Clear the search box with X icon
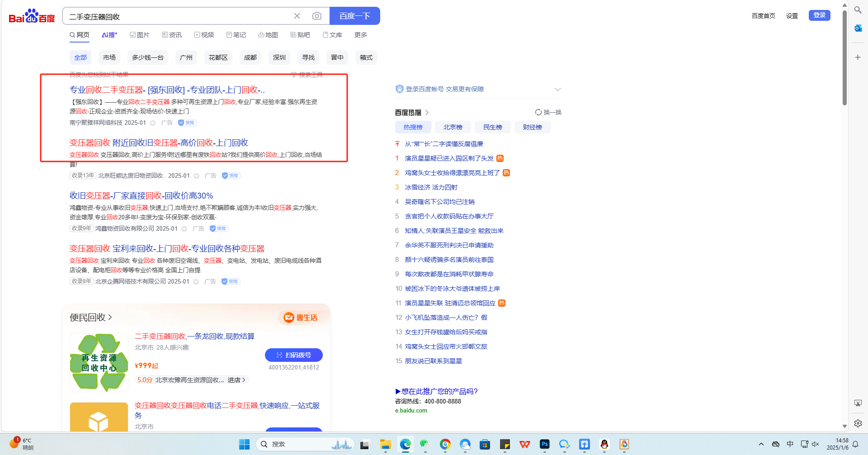868x455 pixels. 297,16
